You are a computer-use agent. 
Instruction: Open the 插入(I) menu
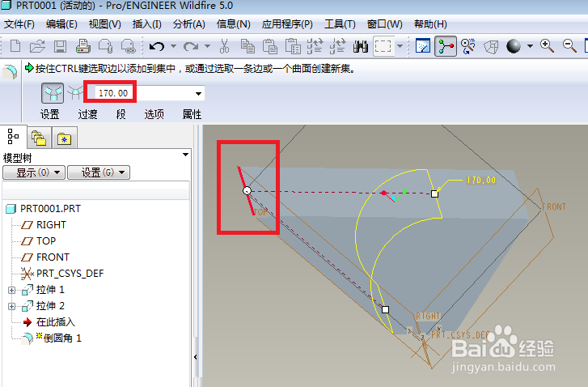tap(146, 24)
